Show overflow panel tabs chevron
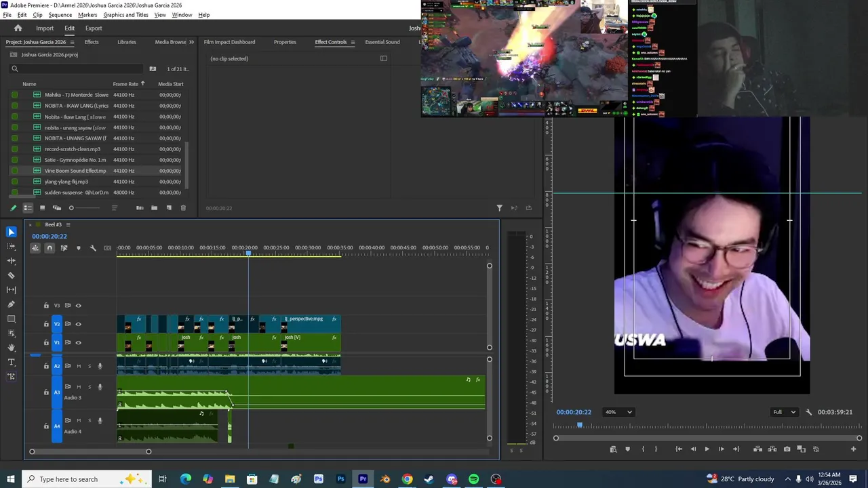Viewport: 868px width, 488px height. coord(191,42)
